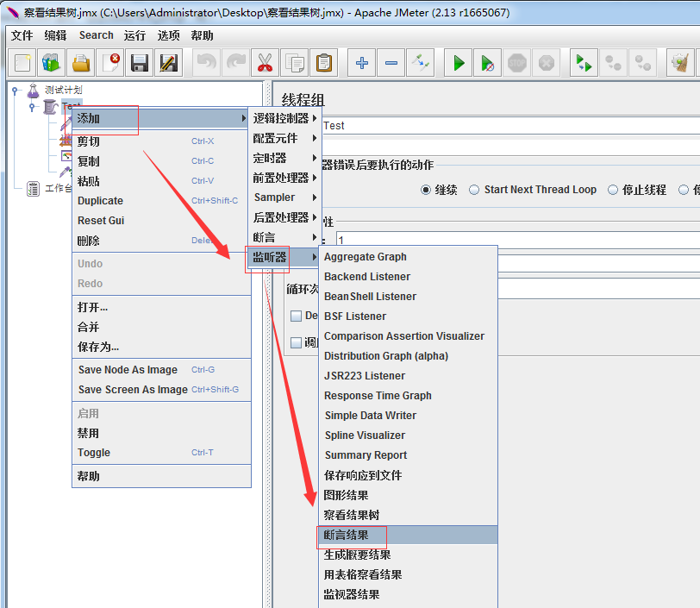Image resolution: width=700 pixels, height=608 pixels.
Task: Click the Expand All plus icon
Action: [x=361, y=63]
